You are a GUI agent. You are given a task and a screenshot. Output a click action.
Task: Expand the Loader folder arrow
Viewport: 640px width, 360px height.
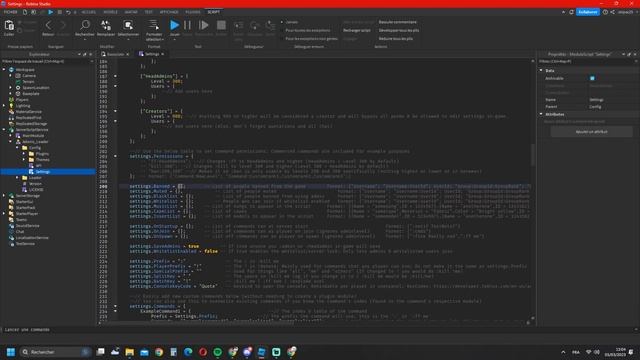click(17, 178)
